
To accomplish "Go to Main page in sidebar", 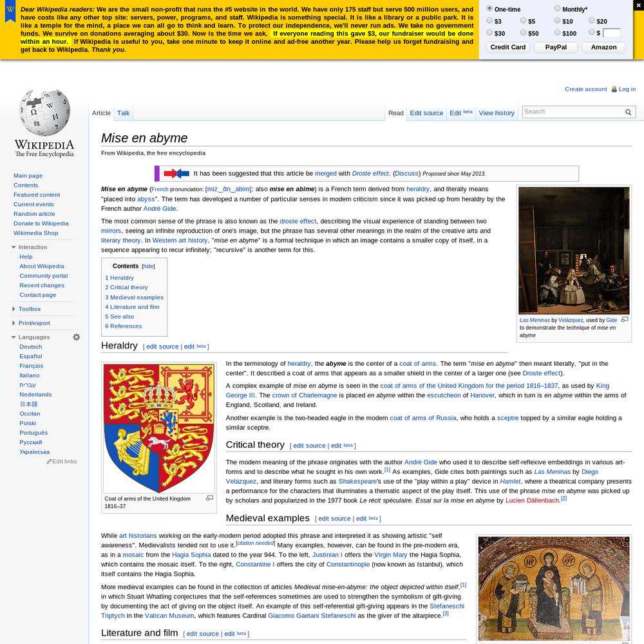I will (x=28, y=176).
